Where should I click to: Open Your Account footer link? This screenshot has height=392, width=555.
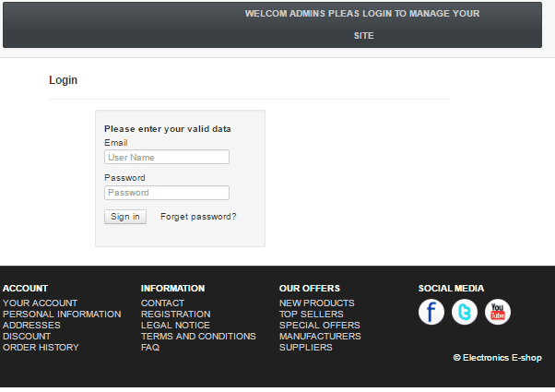[x=41, y=303]
